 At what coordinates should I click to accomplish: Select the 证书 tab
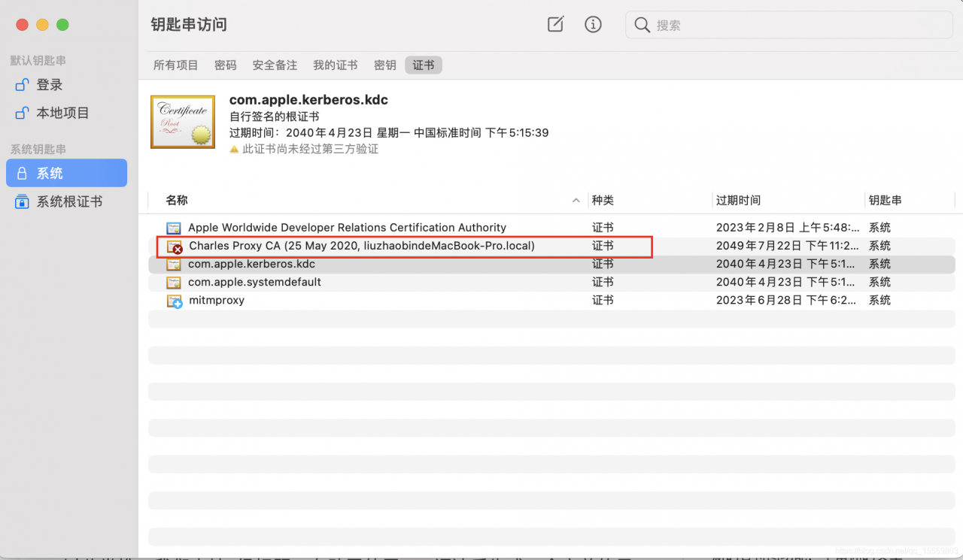(x=424, y=65)
